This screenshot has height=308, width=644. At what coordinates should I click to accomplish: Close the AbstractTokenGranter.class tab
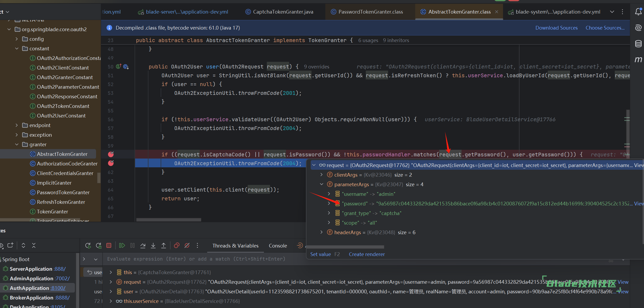497,12
